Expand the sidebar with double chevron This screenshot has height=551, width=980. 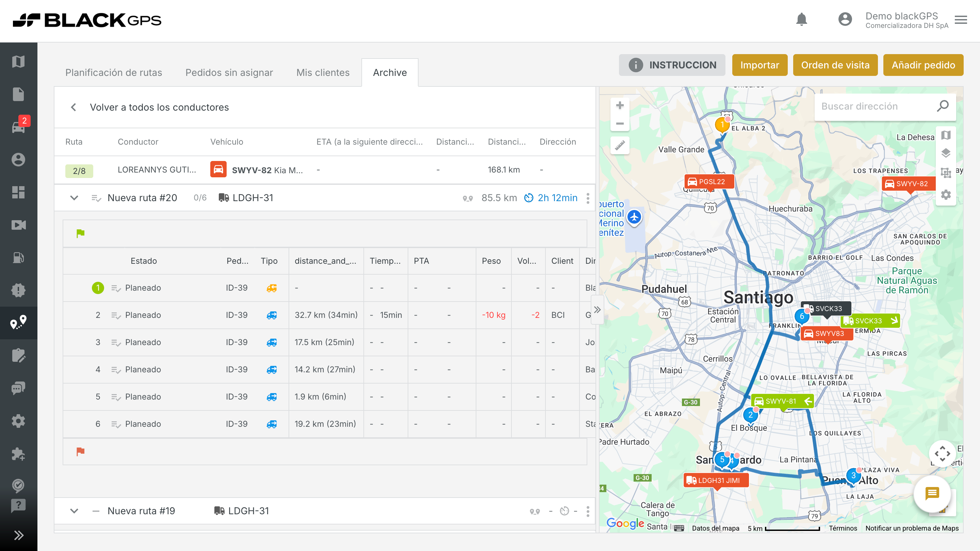pyautogui.click(x=18, y=535)
